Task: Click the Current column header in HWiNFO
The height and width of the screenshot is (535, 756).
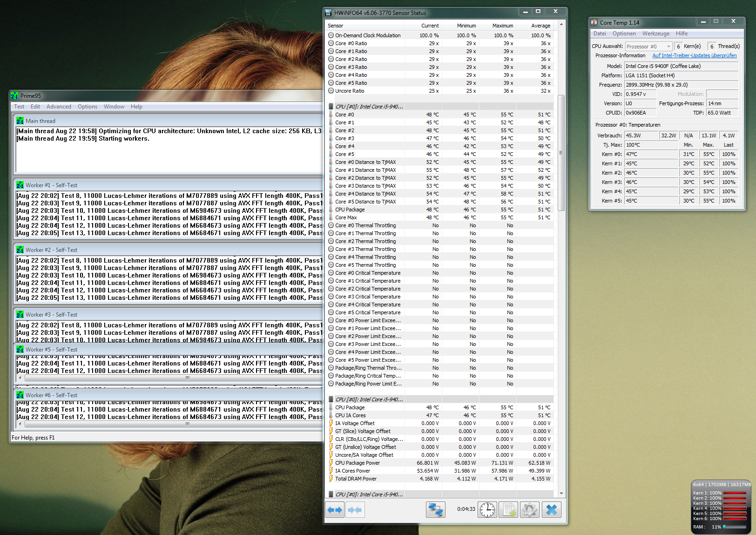Action: (x=423, y=26)
